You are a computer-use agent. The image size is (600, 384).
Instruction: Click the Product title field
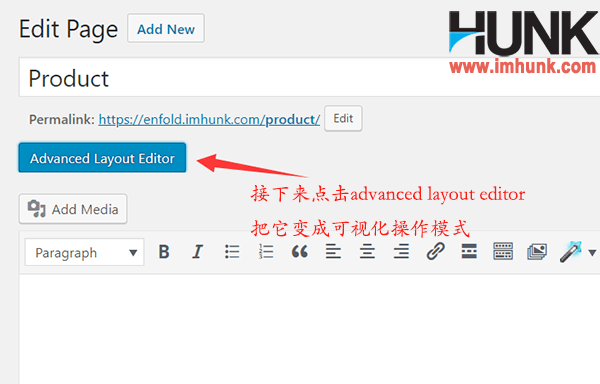[309, 77]
